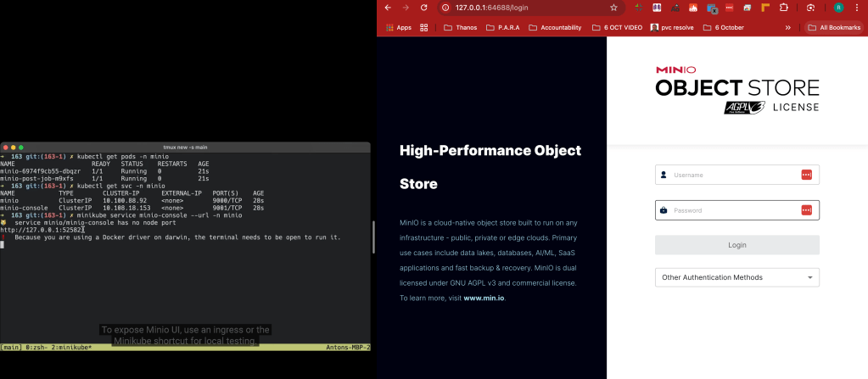The height and width of the screenshot is (379, 868).
Task: Click the Antons-MBP-2 hostname in status bar
Action: click(348, 348)
